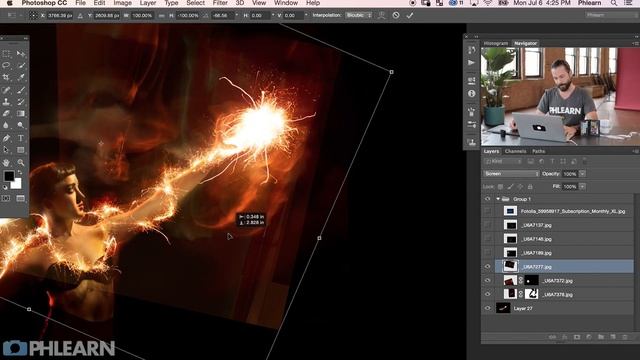The height and width of the screenshot is (360, 640).
Task: Open the Kind filter dropdown
Action: point(503,162)
